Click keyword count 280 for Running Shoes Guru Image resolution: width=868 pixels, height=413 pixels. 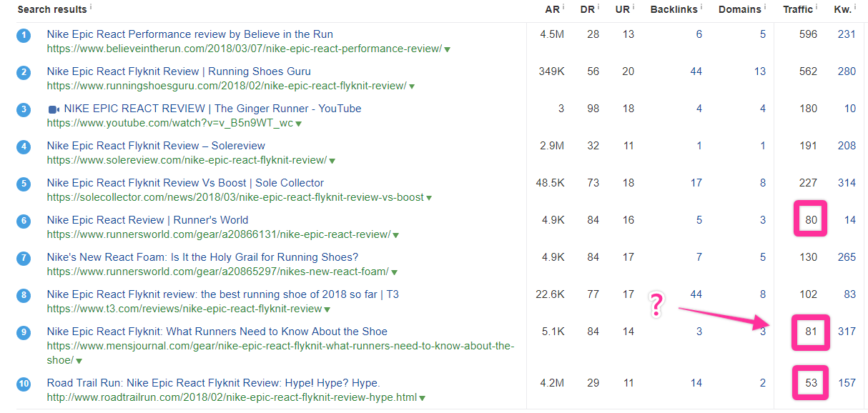pos(847,71)
